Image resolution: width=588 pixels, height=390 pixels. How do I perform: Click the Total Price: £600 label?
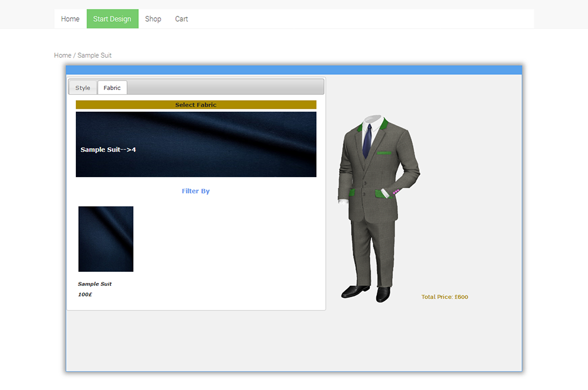coord(445,296)
